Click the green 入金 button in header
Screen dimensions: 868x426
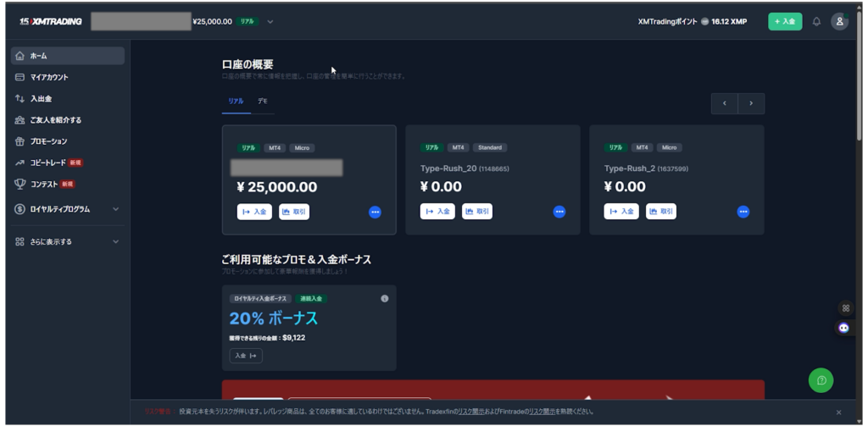[784, 21]
